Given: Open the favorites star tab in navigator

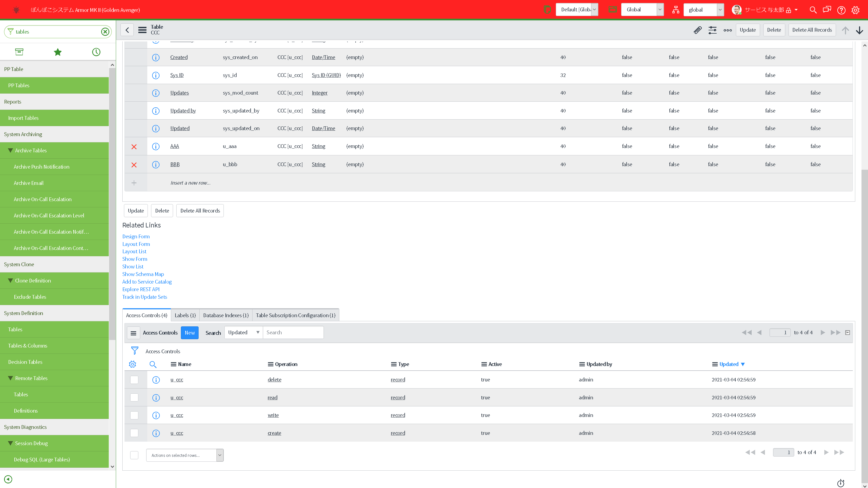Looking at the screenshot, I should tap(58, 52).
